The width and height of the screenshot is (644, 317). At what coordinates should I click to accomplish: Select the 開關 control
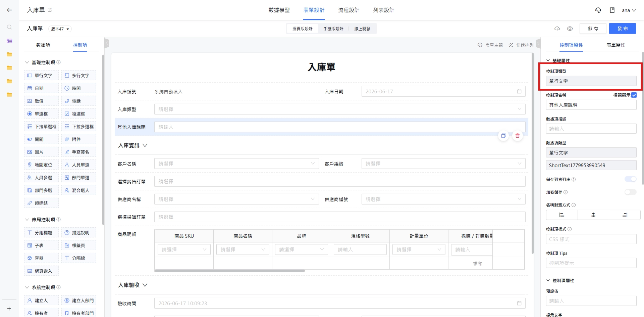coord(42,139)
